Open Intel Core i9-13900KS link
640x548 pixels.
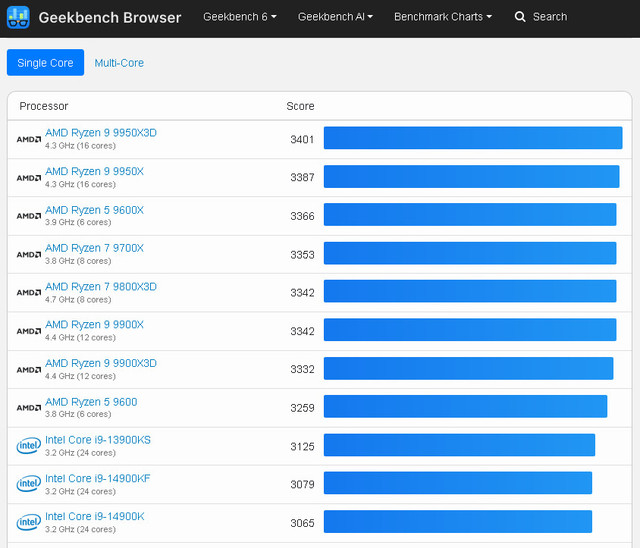click(x=98, y=440)
